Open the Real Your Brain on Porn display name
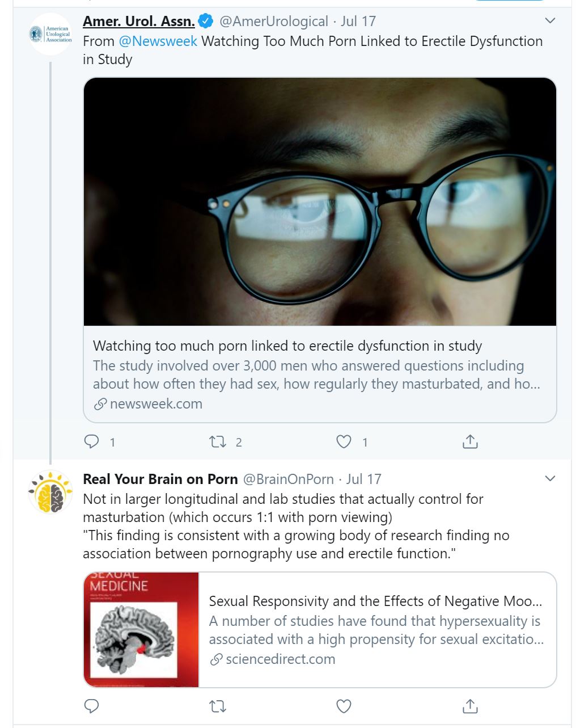 click(x=160, y=479)
